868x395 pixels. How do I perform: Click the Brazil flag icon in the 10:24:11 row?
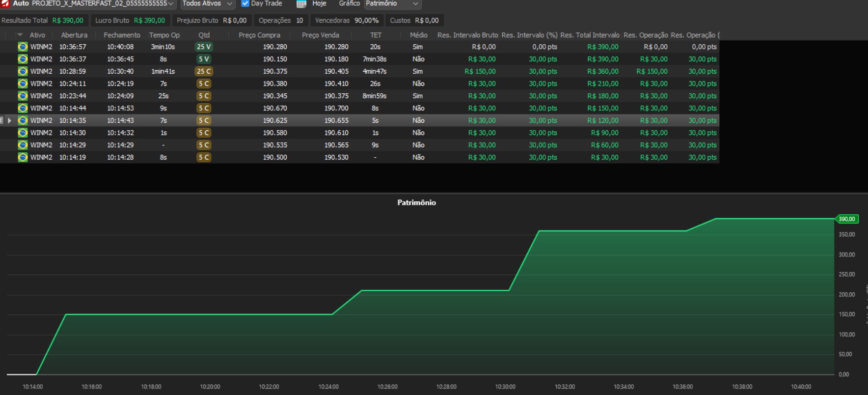click(x=23, y=84)
